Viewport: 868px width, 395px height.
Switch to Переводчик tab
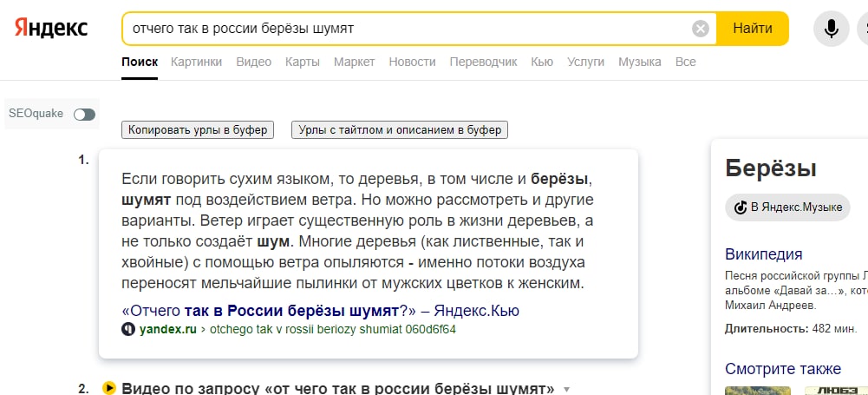pyautogui.click(x=483, y=62)
